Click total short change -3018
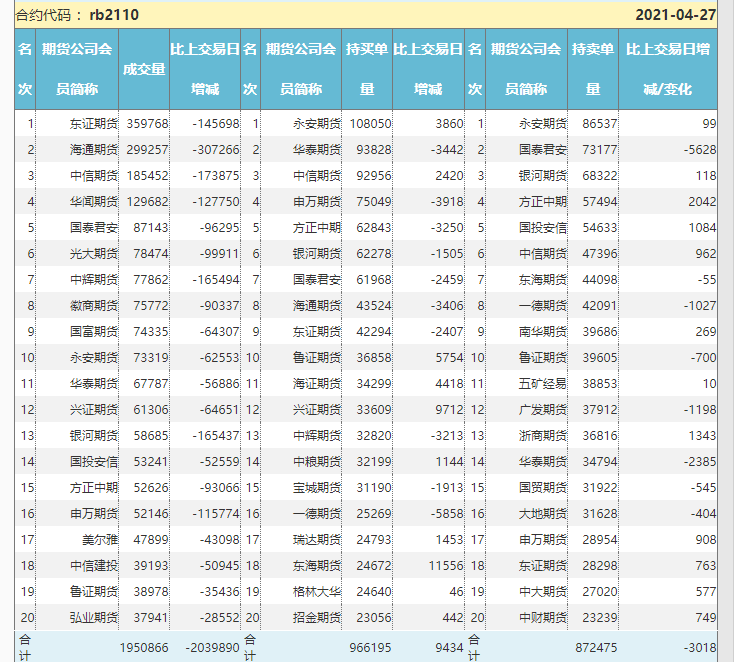Image resolution: width=735 pixels, height=662 pixels. coord(700,648)
